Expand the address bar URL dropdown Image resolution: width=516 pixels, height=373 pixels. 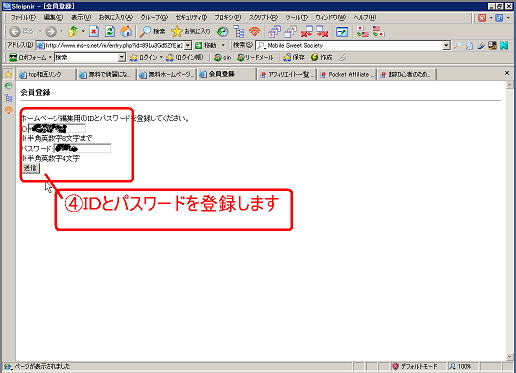188,45
